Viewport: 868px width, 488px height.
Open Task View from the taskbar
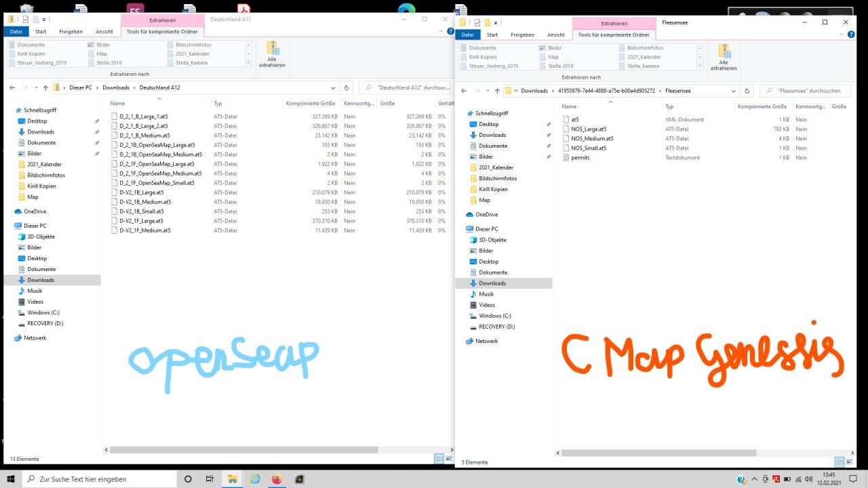(x=210, y=479)
